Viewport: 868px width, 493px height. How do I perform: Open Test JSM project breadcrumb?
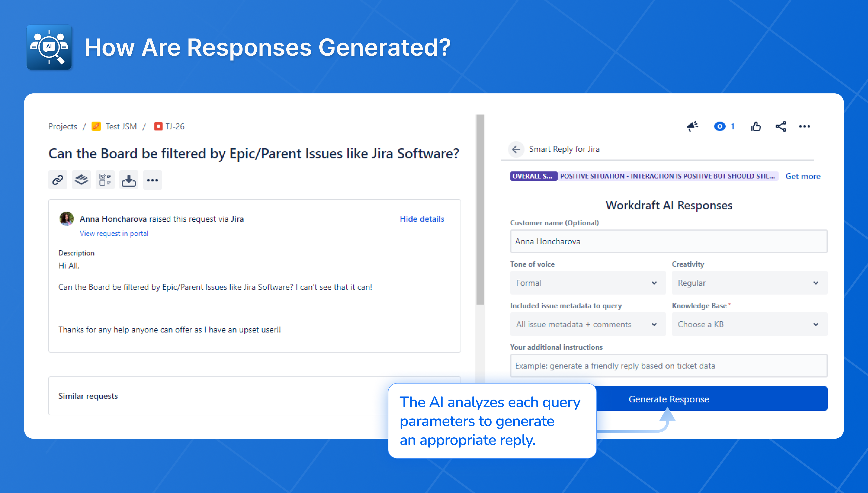coord(121,127)
